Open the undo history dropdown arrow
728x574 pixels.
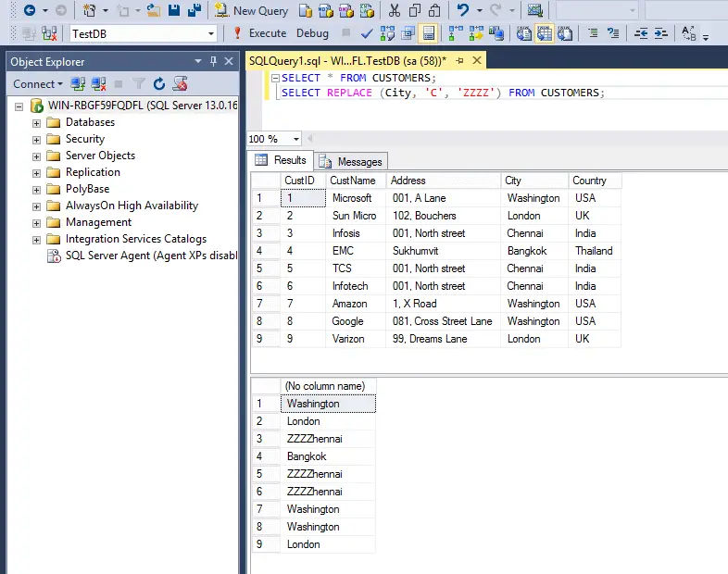(x=479, y=10)
